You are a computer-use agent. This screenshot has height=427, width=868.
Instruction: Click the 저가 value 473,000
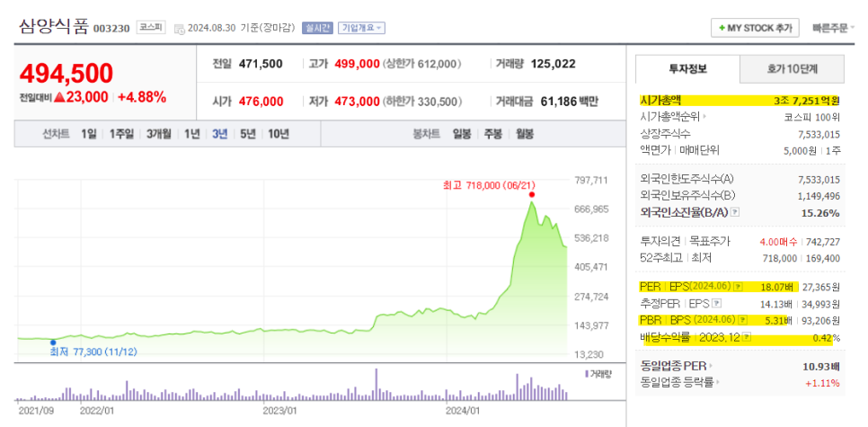pos(357,102)
